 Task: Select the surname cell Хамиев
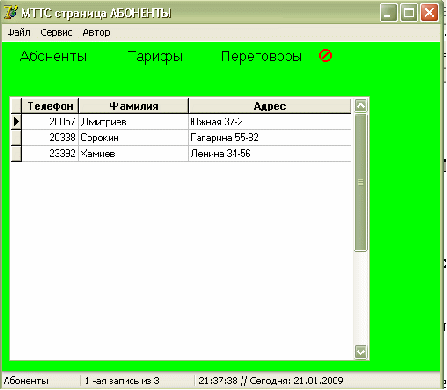point(134,154)
